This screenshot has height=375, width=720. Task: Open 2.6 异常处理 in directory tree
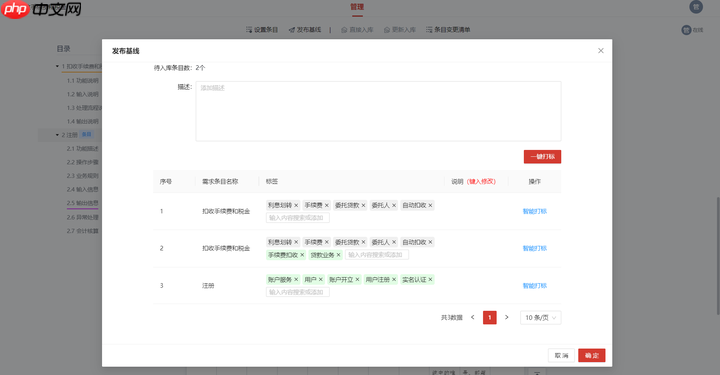point(83,218)
